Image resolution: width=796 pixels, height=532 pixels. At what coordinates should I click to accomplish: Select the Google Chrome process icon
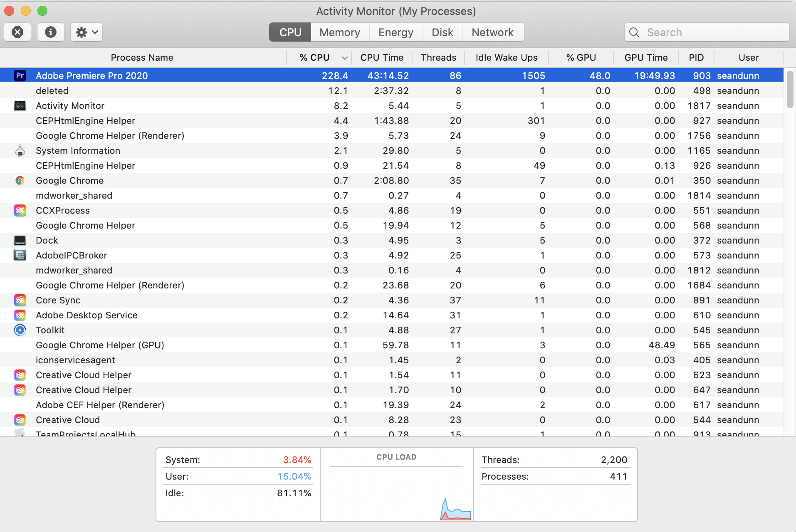(20, 180)
